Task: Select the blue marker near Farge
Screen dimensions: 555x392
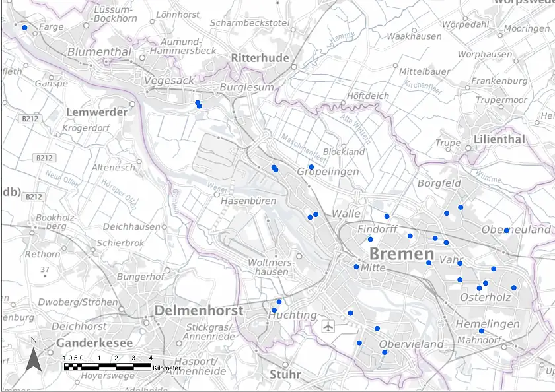Action: 24,28
